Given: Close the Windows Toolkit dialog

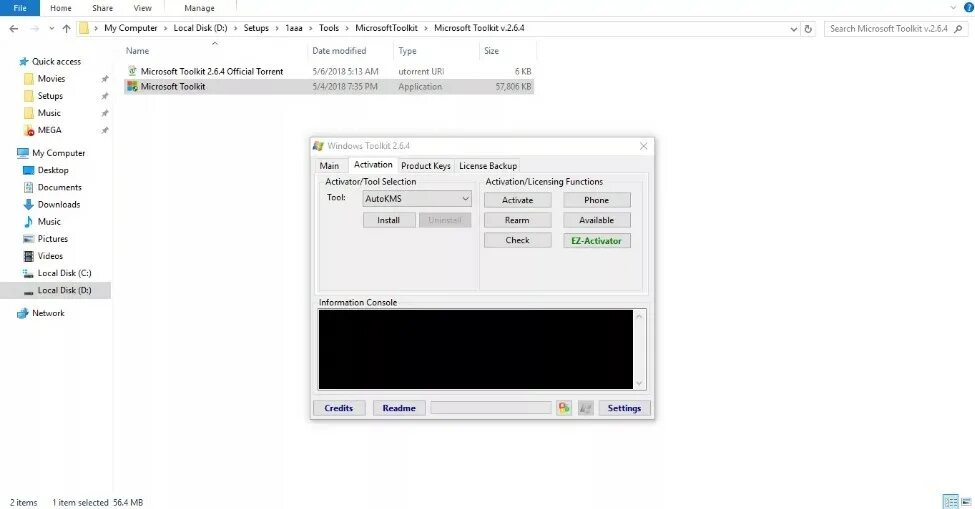Looking at the screenshot, I should click(x=644, y=146).
